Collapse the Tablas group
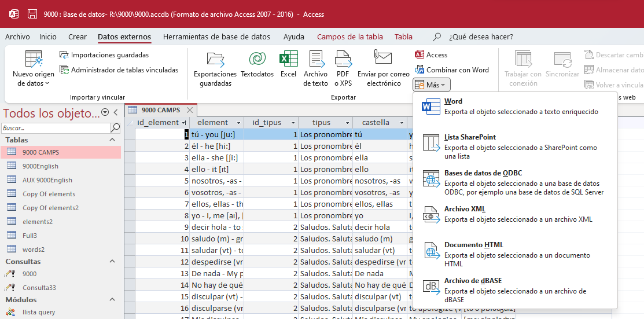 pos(112,140)
